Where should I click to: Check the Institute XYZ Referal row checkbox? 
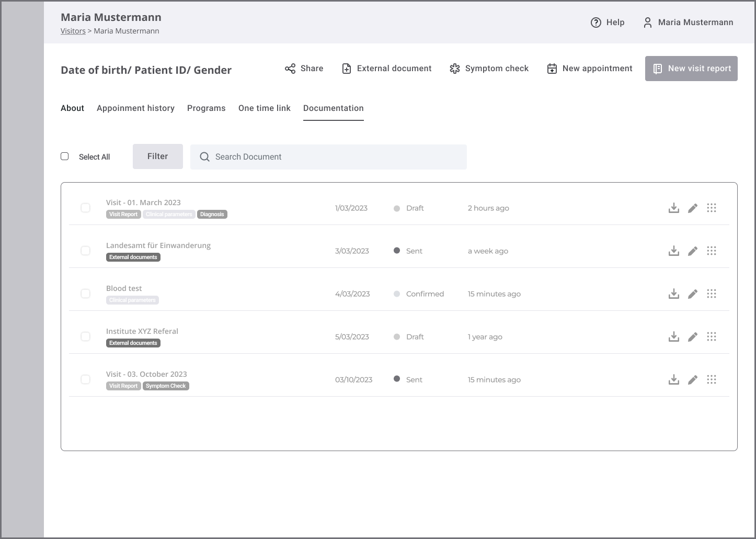pyautogui.click(x=85, y=336)
